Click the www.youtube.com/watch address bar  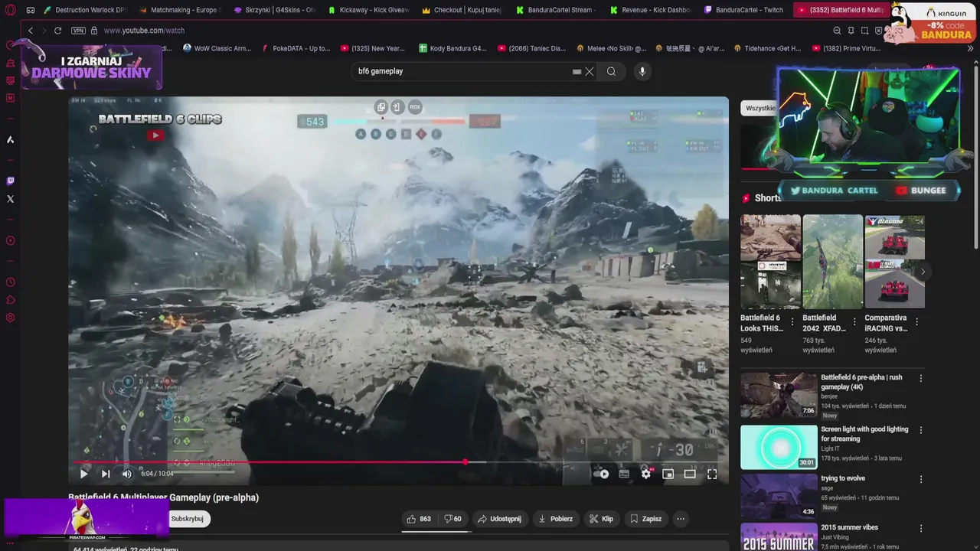tap(144, 31)
